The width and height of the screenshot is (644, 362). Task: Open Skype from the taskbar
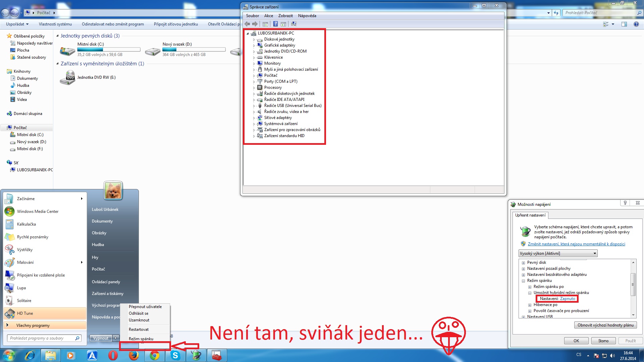tap(175, 355)
